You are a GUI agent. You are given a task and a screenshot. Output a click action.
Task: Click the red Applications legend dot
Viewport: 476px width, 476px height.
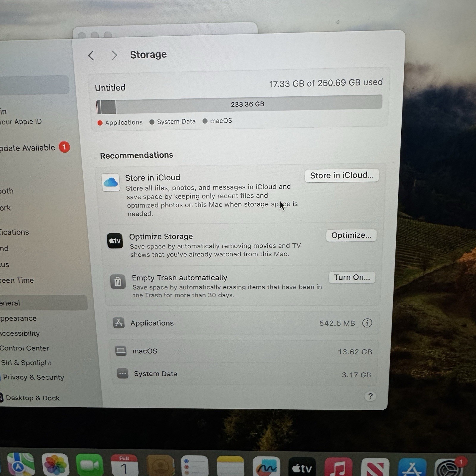[100, 123]
